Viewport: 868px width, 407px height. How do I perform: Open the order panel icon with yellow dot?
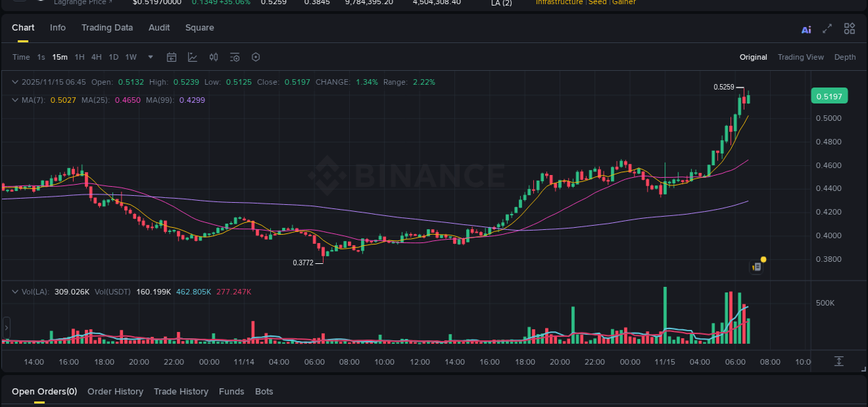tap(757, 267)
